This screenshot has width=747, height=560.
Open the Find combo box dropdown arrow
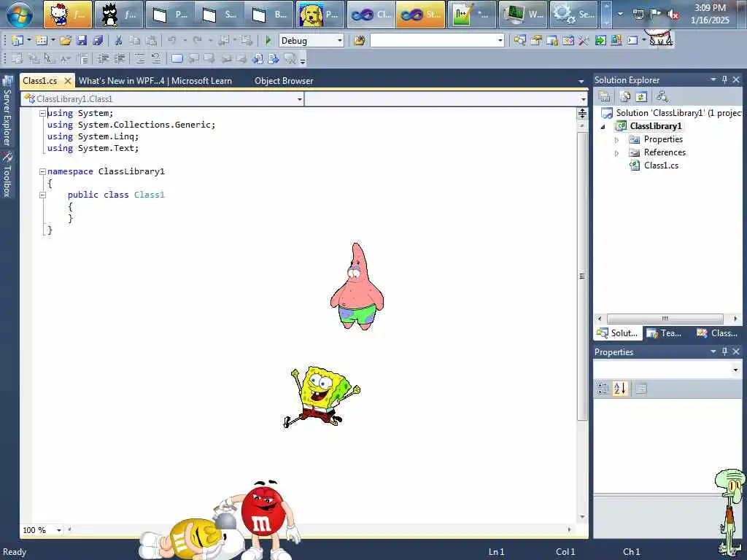coord(500,41)
